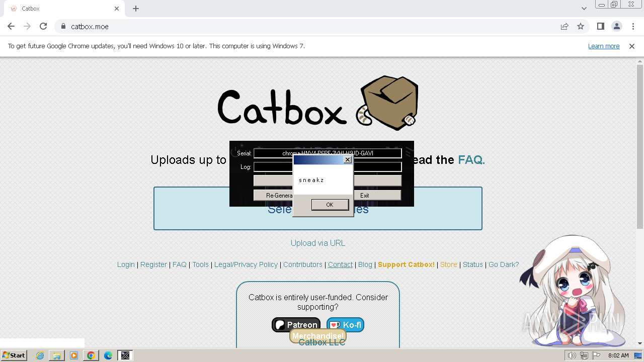Open the Chrome profile menu

coord(616,26)
